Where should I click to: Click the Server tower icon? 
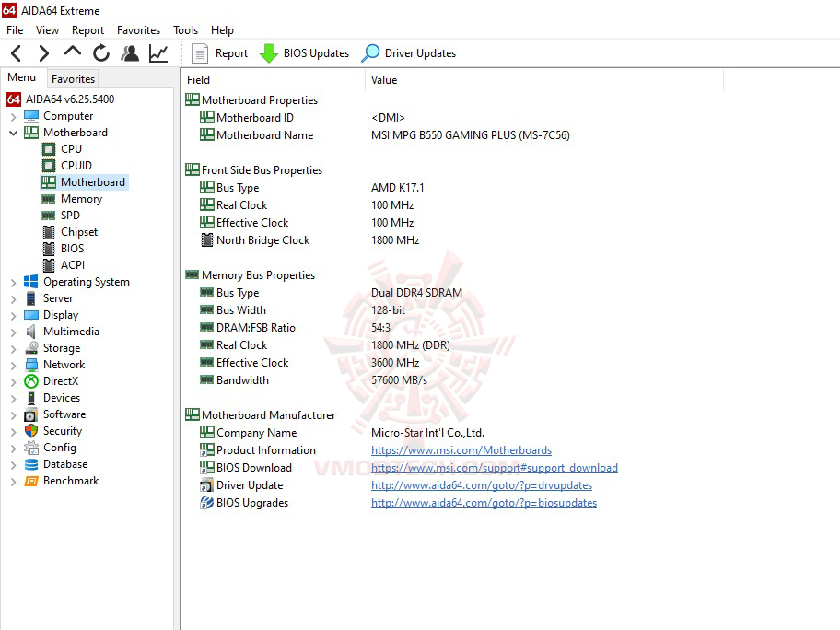coord(31,298)
